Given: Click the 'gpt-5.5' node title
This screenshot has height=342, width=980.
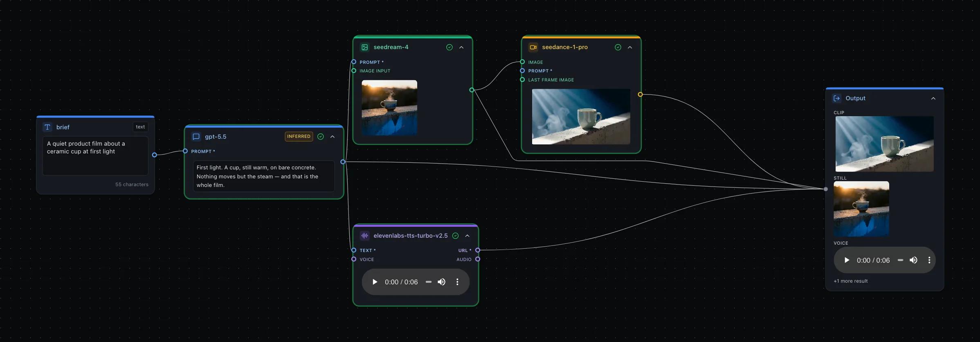Looking at the screenshot, I should [216, 137].
